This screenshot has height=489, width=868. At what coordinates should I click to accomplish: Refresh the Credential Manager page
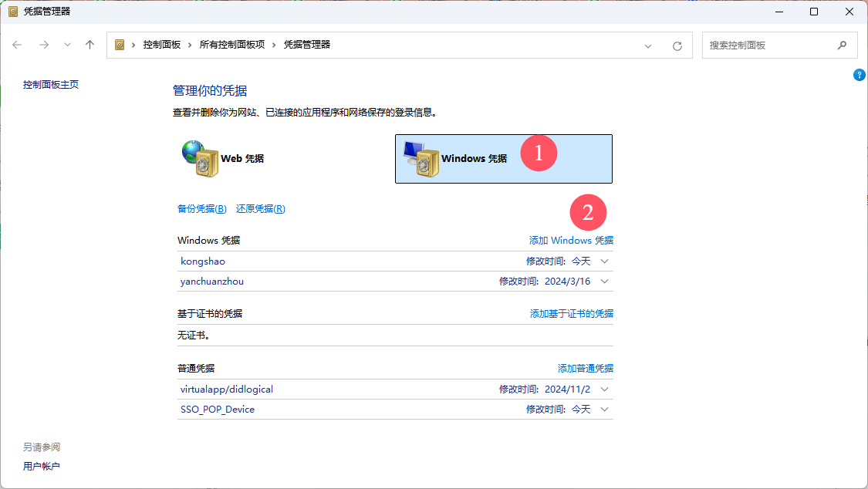coord(677,46)
